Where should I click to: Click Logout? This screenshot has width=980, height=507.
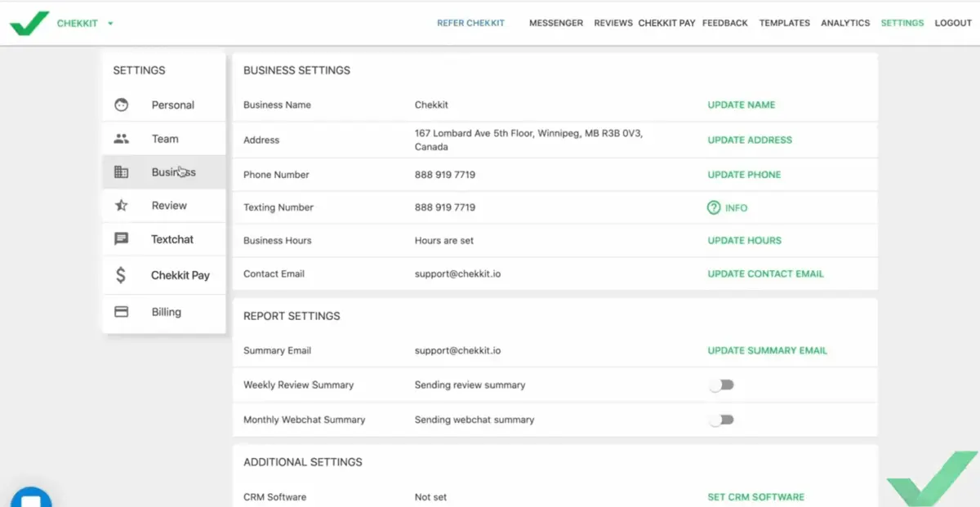pyautogui.click(x=953, y=23)
